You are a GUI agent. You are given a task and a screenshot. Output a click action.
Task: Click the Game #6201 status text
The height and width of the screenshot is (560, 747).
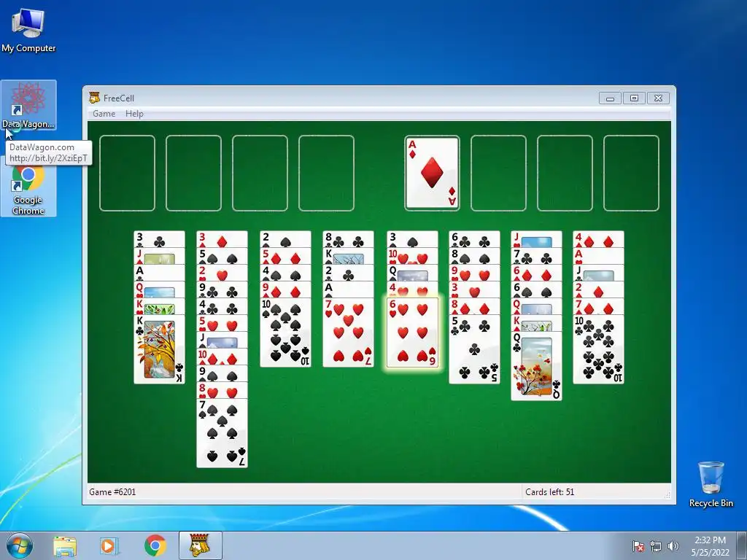112,491
